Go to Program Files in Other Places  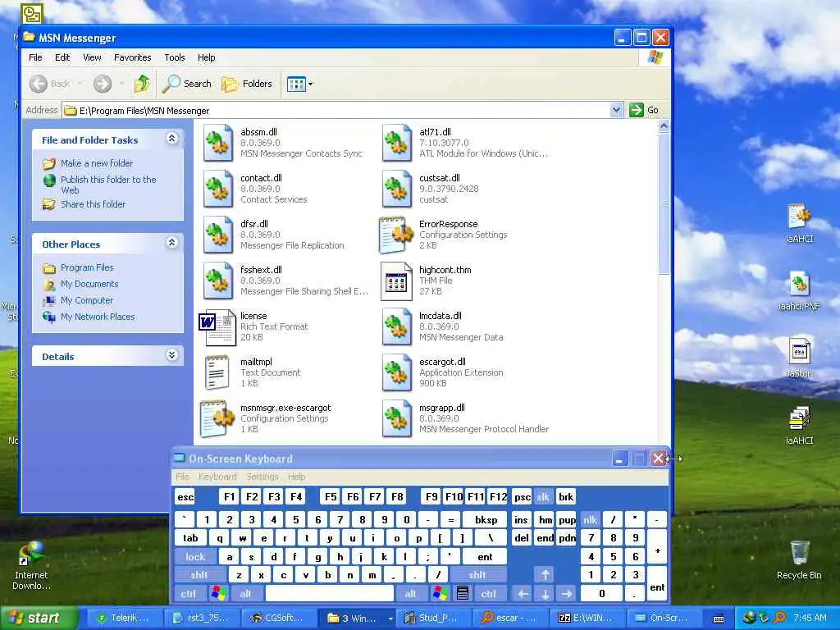[x=87, y=267]
